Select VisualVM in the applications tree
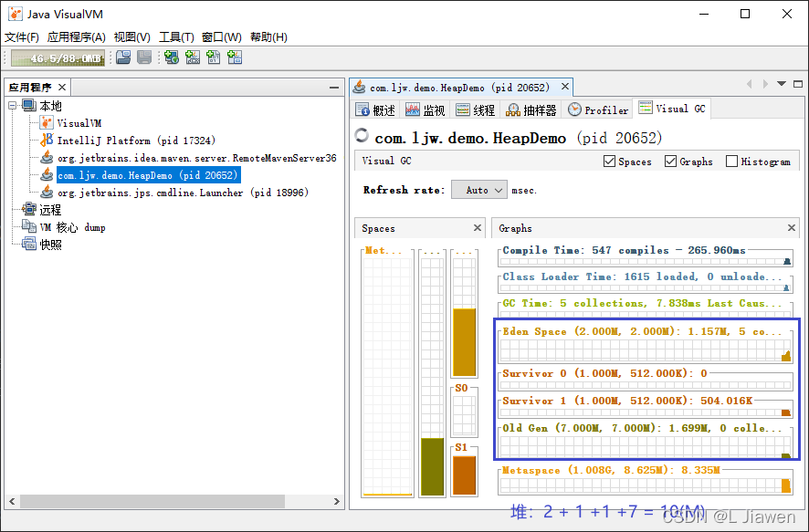This screenshot has width=809, height=532. (x=79, y=123)
